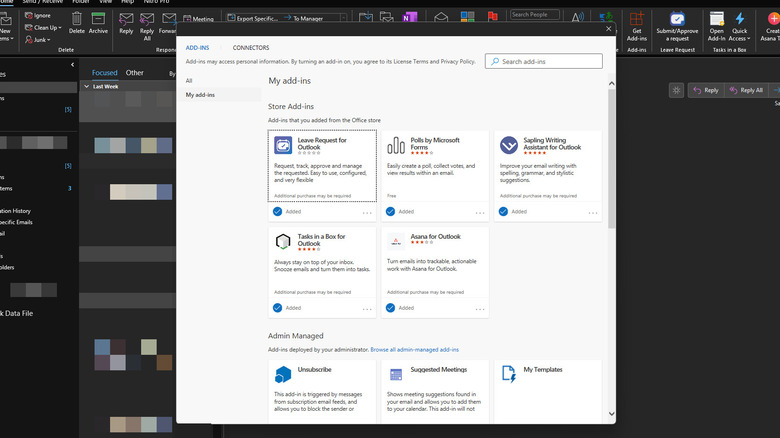780x438 pixels.
Task: Open more options for Polls by Microsoft Forms
Action: [x=480, y=213]
